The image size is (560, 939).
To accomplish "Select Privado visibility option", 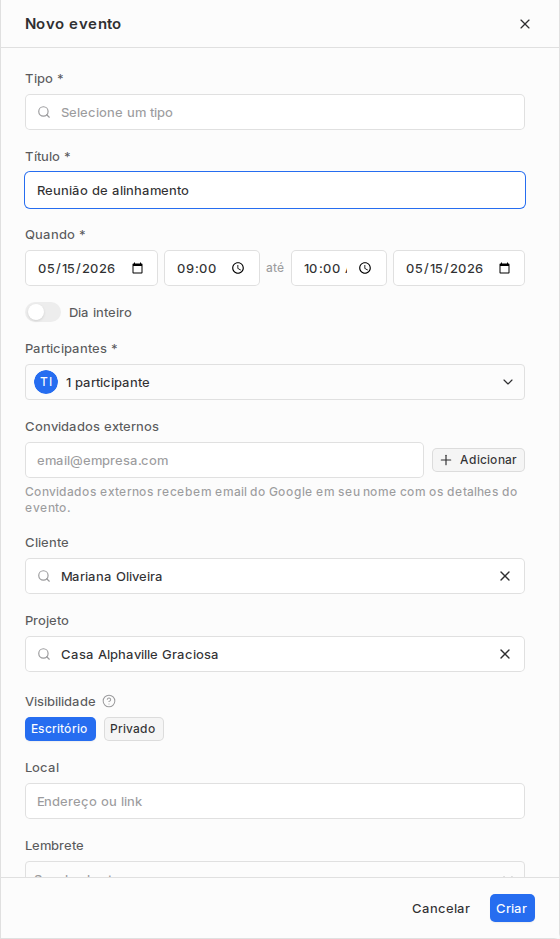I will point(133,729).
